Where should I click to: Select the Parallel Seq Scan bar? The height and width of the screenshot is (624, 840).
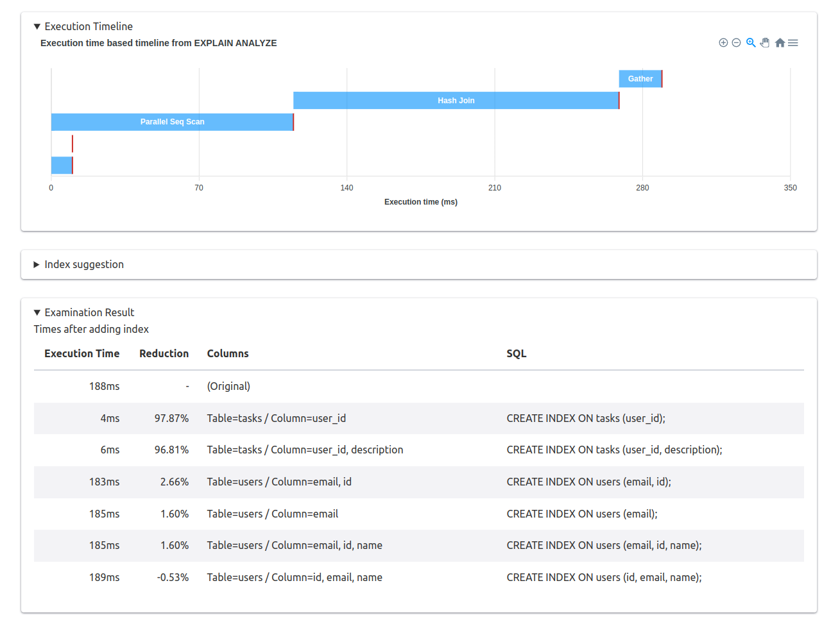point(173,122)
